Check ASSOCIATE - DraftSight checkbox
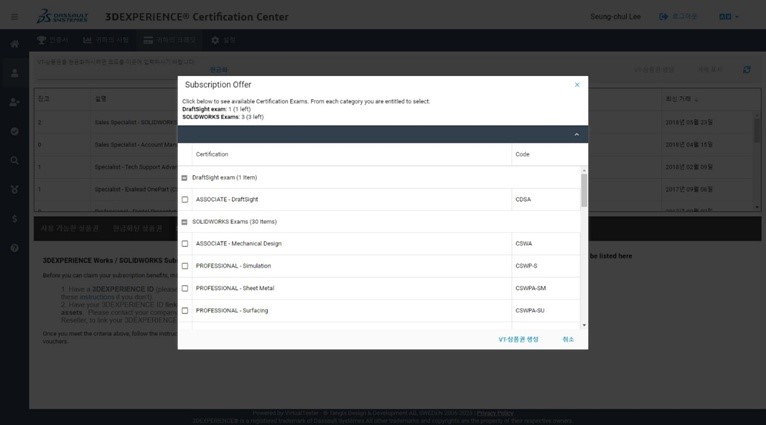 coord(185,199)
